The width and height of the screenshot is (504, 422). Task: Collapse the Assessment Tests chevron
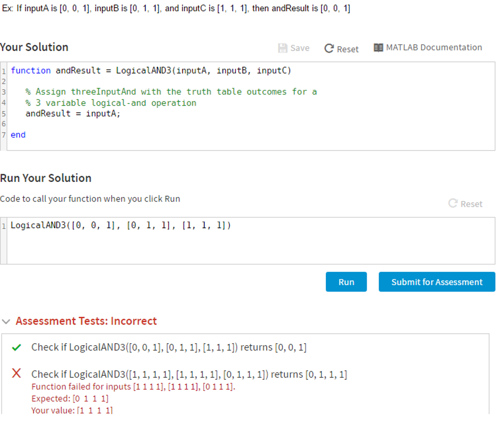click(6, 322)
